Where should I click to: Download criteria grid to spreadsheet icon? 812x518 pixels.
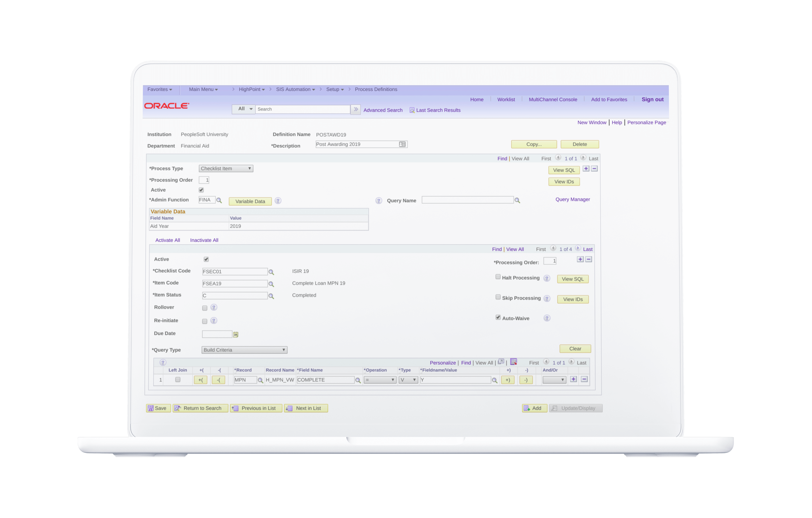coord(514,362)
